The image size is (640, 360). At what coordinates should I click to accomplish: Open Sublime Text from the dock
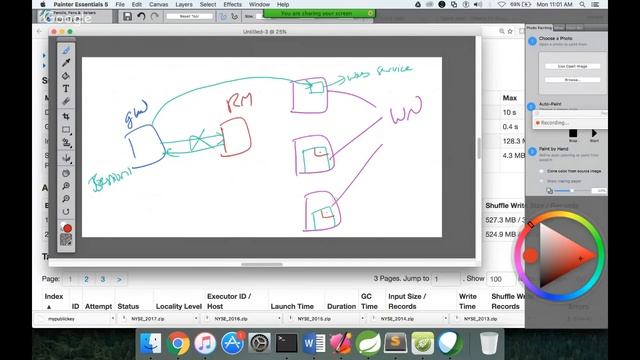(x=395, y=342)
